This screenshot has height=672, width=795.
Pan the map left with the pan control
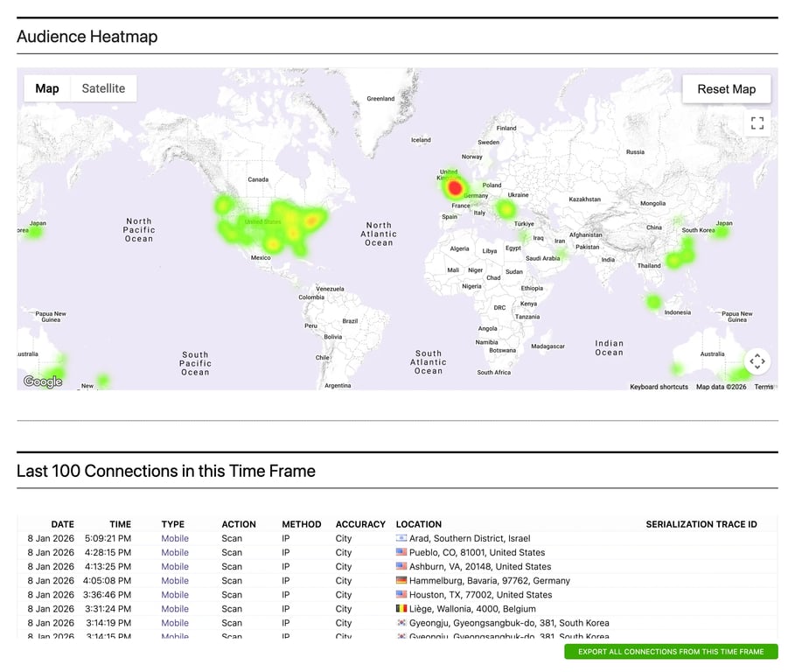tap(749, 360)
